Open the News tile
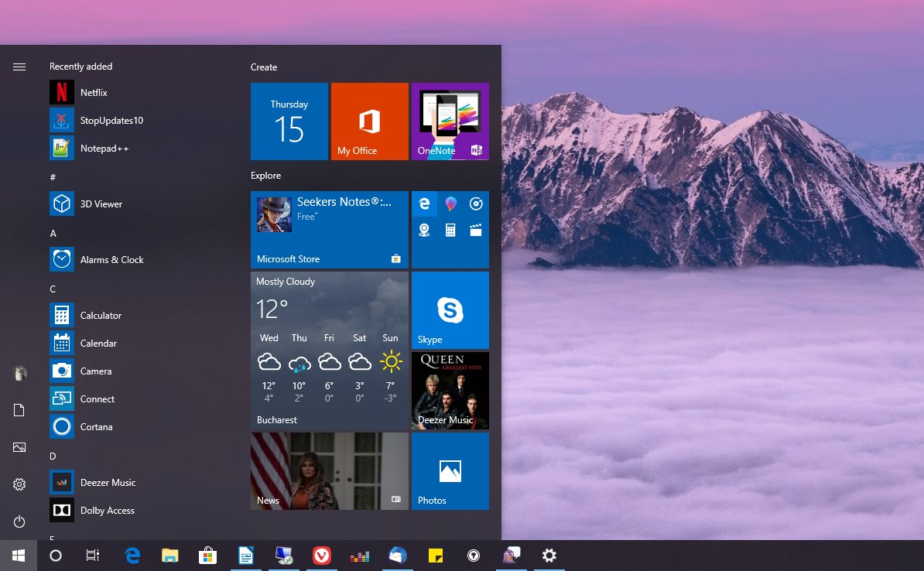This screenshot has height=571, width=924. (x=330, y=471)
